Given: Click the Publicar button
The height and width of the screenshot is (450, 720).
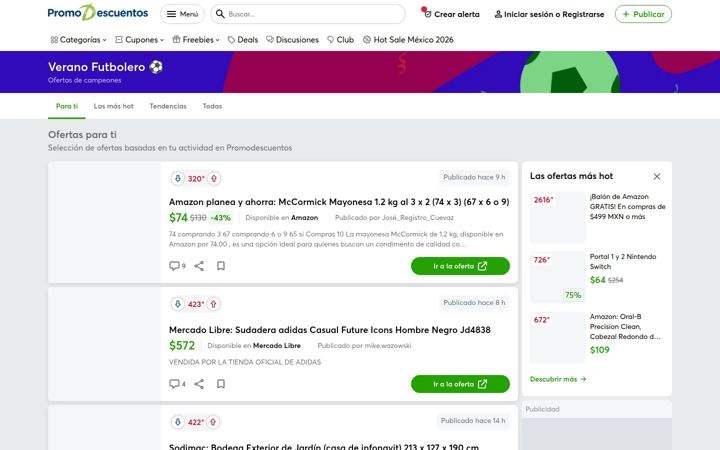Looking at the screenshot, I should pyautogui.click(x=643, y=14).
